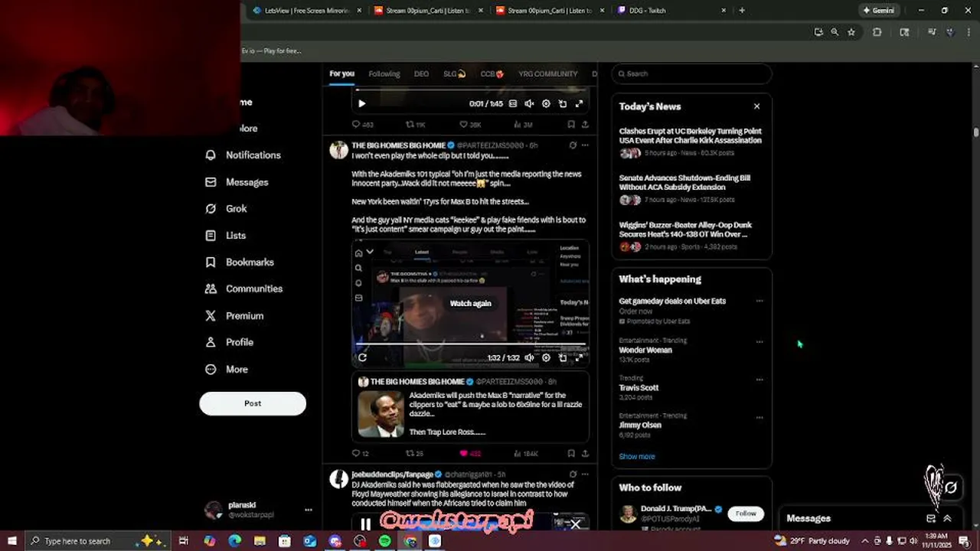Screen dimensions: 980x551
Task: Click Show more under What's happening
Action: click(x=637, y=456)
